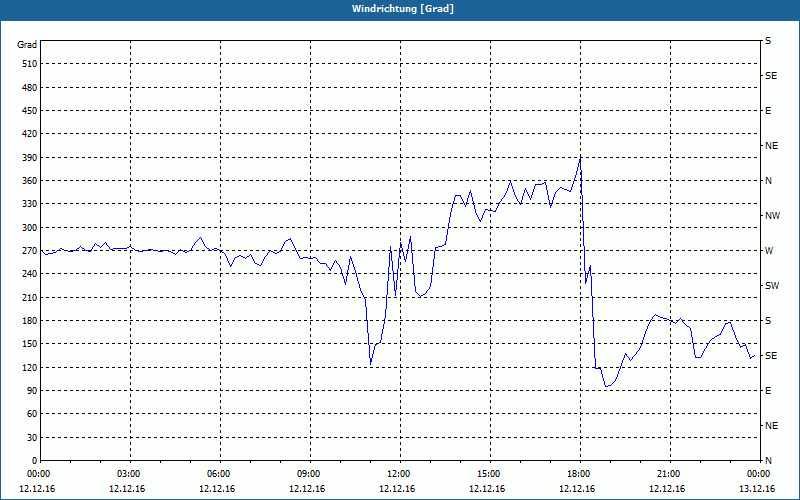800x500 pixels.
Task: Click the 450 value on the left axis
Action: 30,111
